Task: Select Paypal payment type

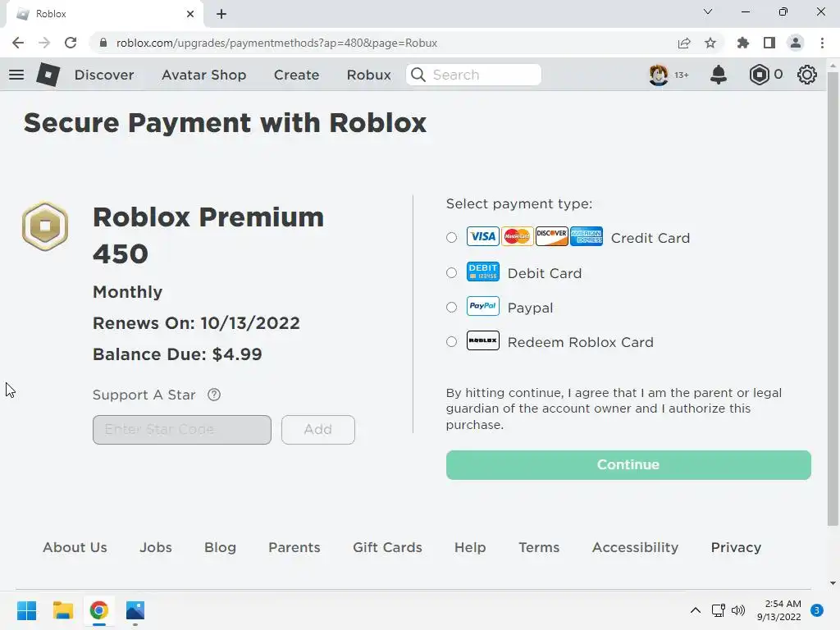Action: click(x=452, y=307)
